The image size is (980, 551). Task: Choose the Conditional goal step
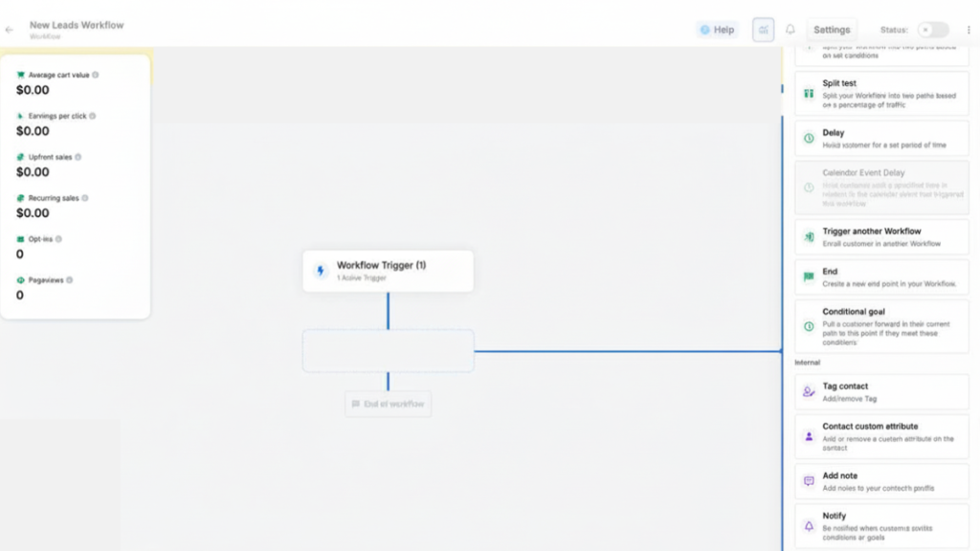coord(881,326)
